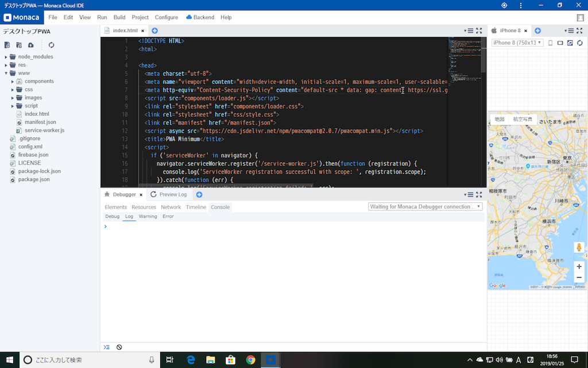Open firebase.json in the file tree
The width and height of the screenshot is (588, 368).
tap(33, 155)
